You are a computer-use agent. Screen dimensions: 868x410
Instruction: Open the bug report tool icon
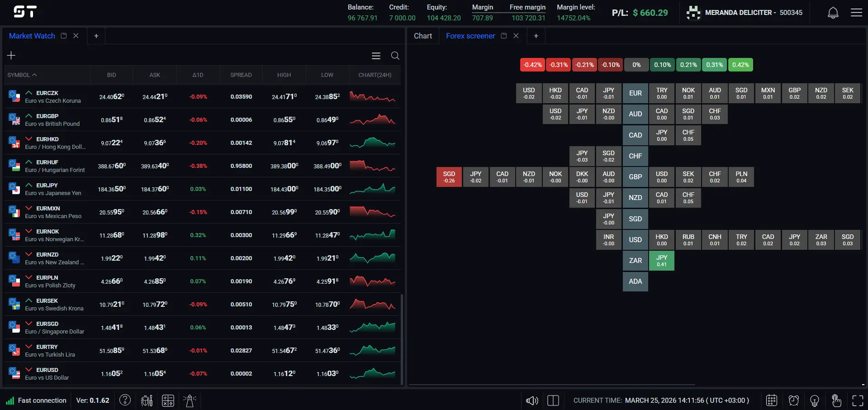(x=146, y=400)
